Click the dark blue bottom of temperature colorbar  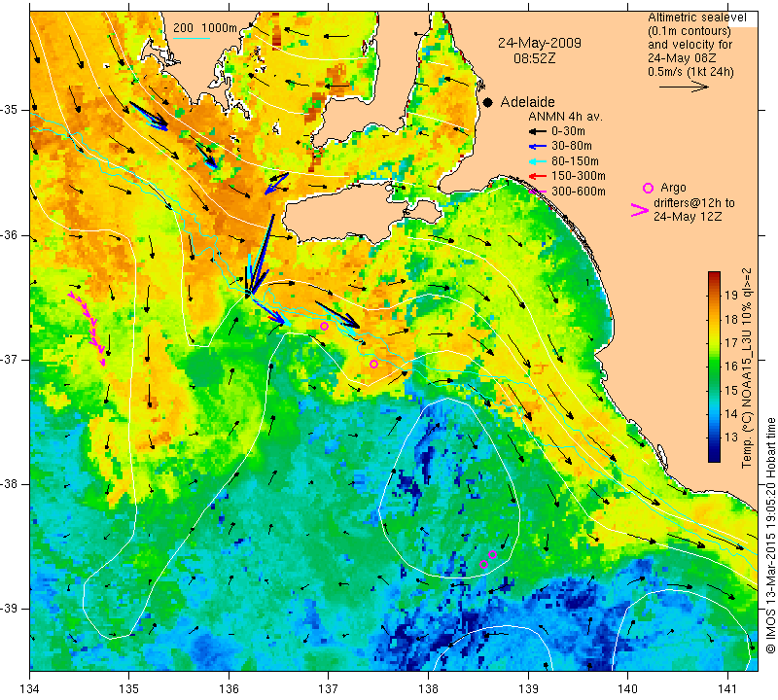click(x=714, y=457)
